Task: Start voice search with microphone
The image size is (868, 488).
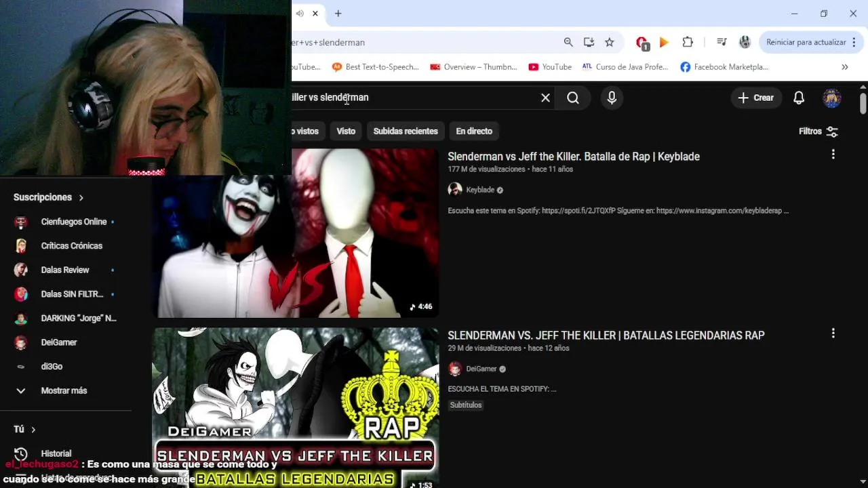Action: click(x=612, y=98)
